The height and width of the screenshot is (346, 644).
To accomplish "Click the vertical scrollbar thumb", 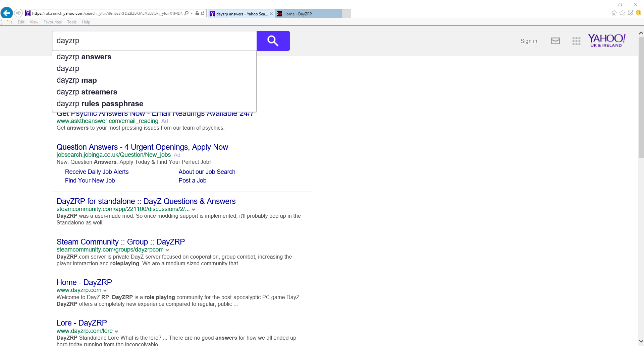I will click(x=641, y=97).
